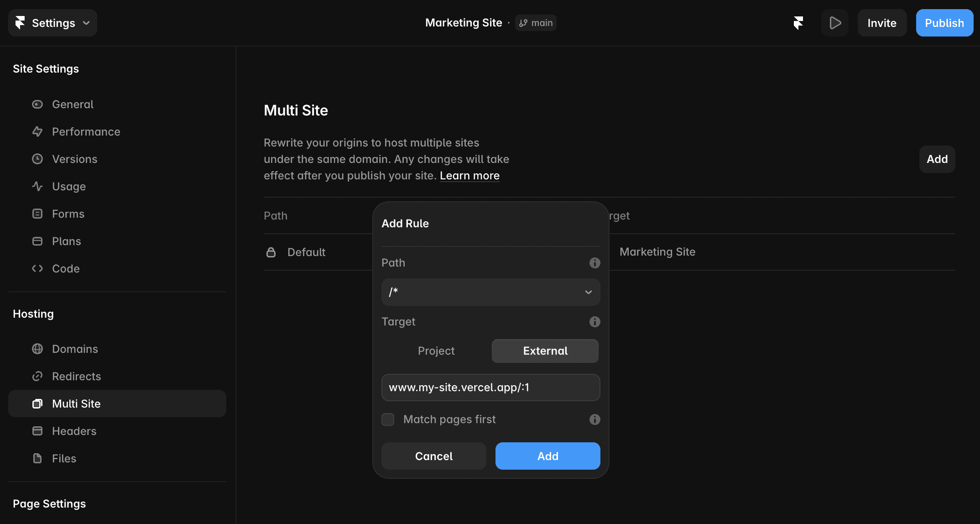This screenshot has width=980, height=524.
Task: Open Domains hosting settings
Action: tap(75, 349)
